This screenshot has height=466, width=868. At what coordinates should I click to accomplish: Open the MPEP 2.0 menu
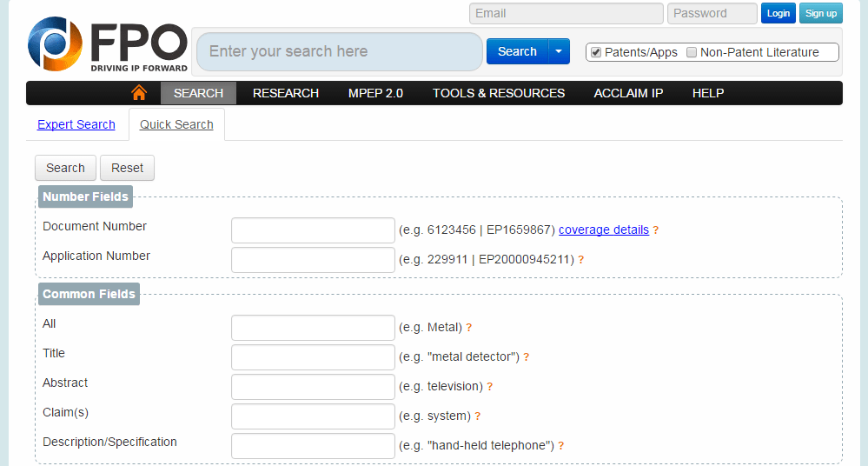pos(375,93)
